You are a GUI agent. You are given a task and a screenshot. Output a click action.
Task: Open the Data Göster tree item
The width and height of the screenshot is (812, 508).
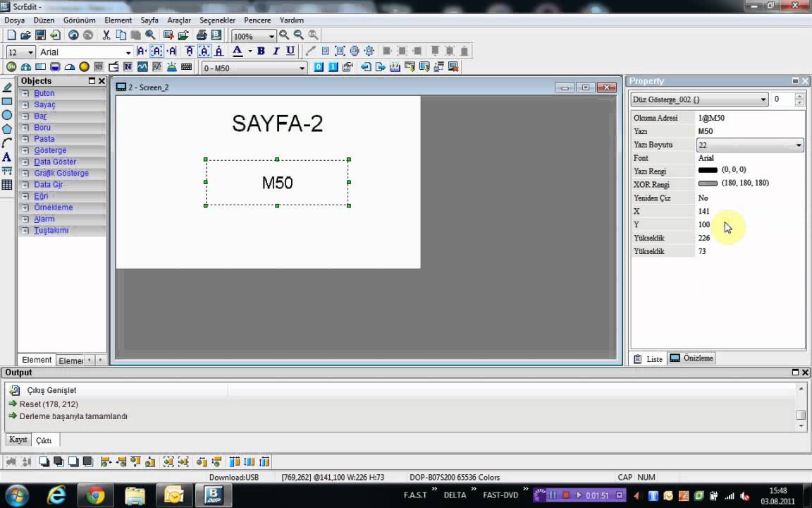click(x=55, y=162)
